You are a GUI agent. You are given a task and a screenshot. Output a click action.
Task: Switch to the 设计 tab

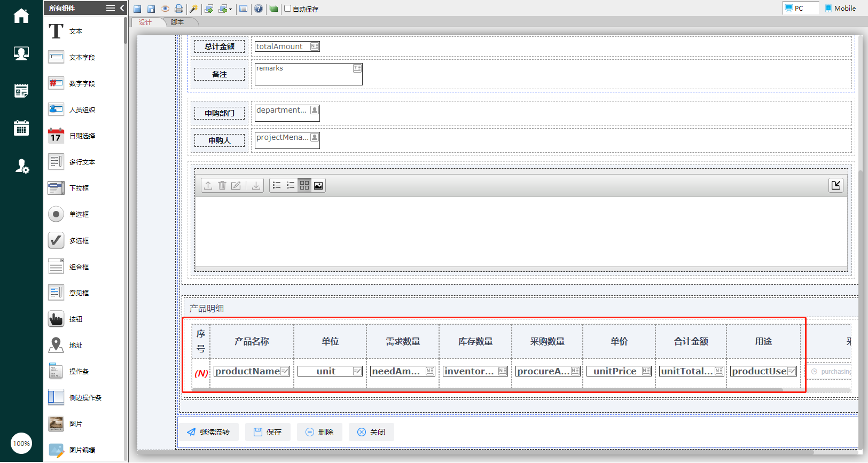[x=145, y=22]
